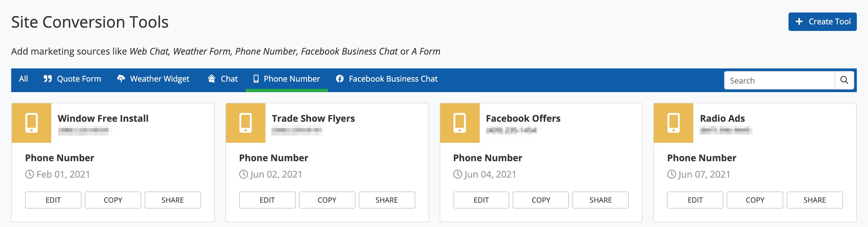Click the Facebook Offers phone icon
The image size is (868, 227).
click(x=459, y=123)
